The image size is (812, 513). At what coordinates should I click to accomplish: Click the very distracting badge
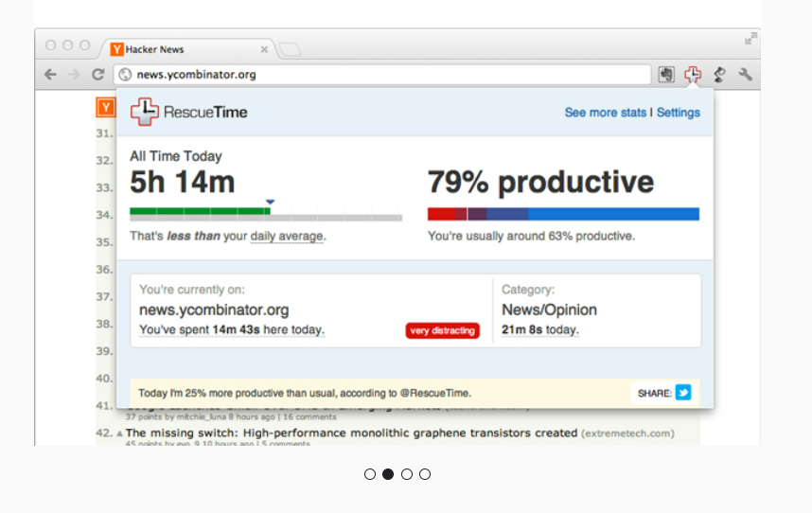coord(442,330)
